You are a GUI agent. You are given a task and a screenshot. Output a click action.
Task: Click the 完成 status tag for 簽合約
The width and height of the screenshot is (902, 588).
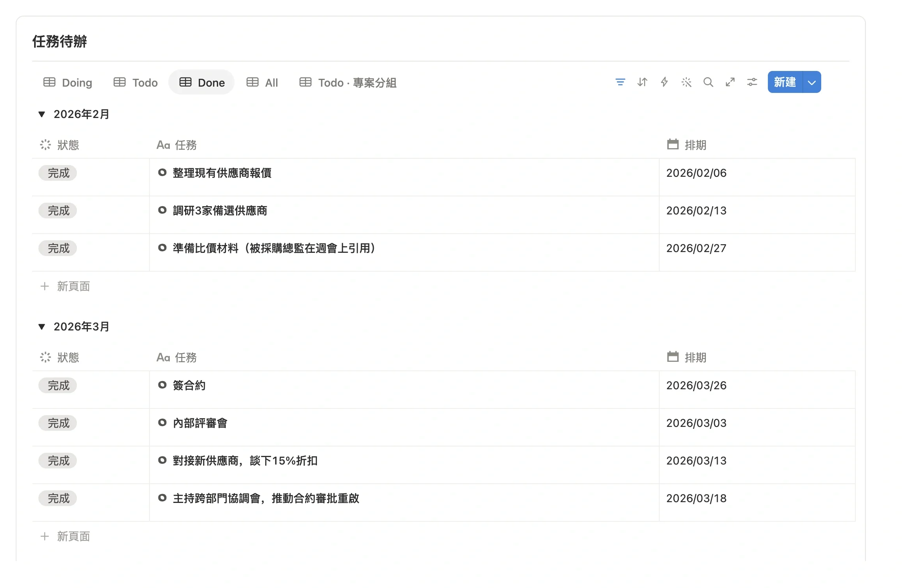click(x=58, y=385)
